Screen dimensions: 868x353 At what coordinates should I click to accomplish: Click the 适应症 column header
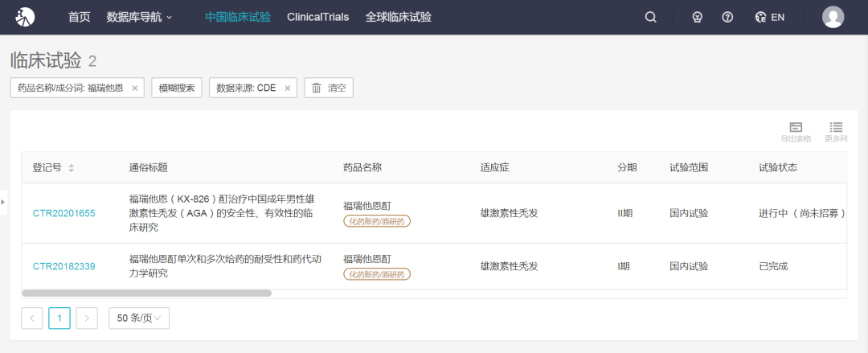click(495, 167)
